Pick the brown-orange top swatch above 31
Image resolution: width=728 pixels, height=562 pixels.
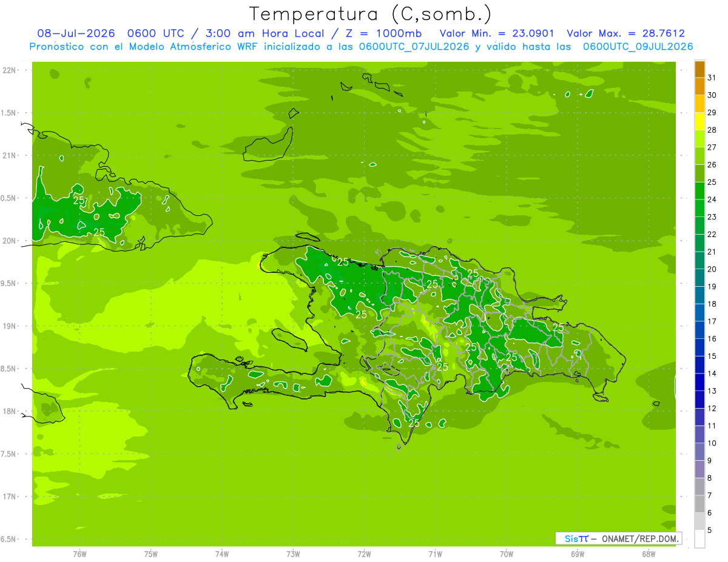699,69
